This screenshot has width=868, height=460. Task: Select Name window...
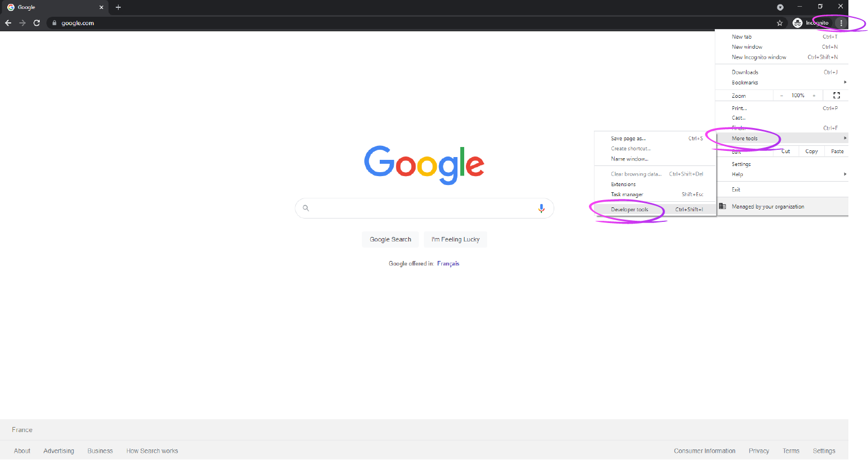click(x=655, y=159)
